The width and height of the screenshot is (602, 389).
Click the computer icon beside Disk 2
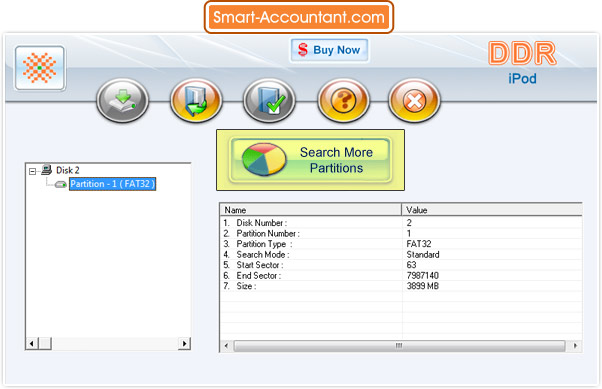47,169
